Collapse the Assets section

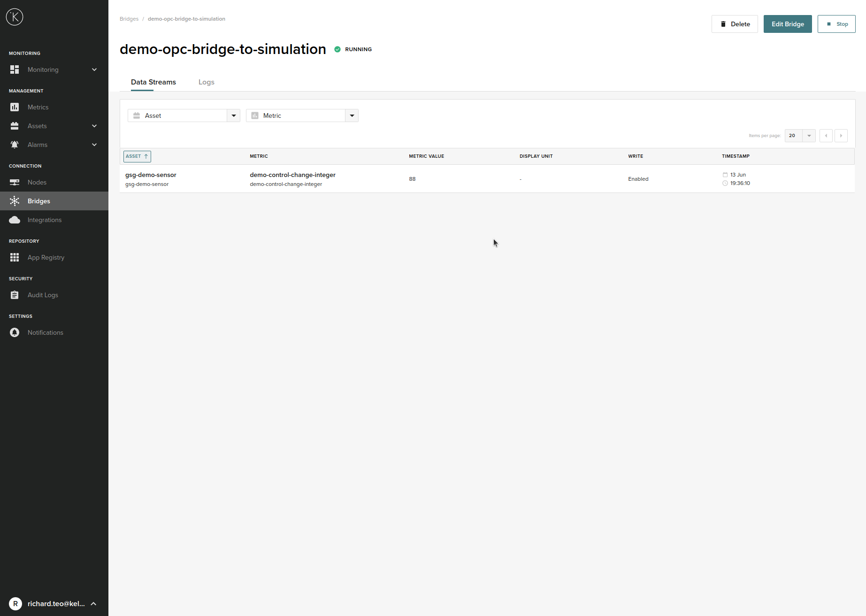(94, 126)
